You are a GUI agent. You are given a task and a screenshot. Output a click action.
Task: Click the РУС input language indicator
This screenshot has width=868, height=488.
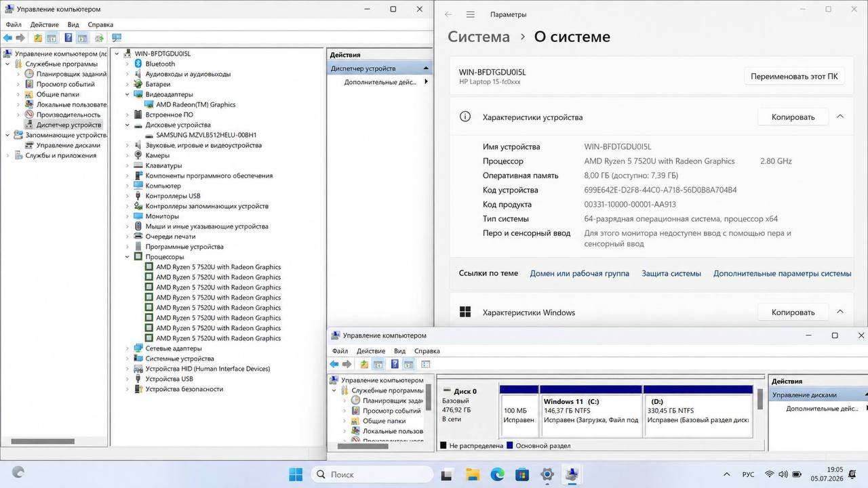click(x=748, y=474)
